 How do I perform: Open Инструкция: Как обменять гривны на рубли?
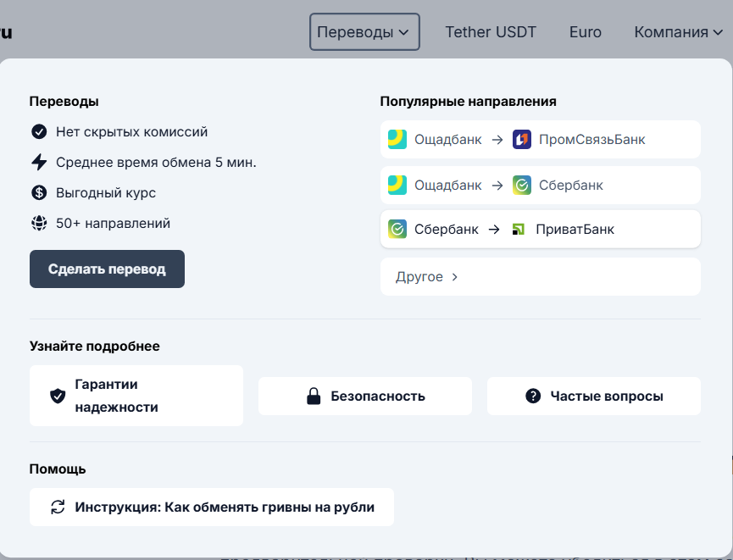click(212, 507)
